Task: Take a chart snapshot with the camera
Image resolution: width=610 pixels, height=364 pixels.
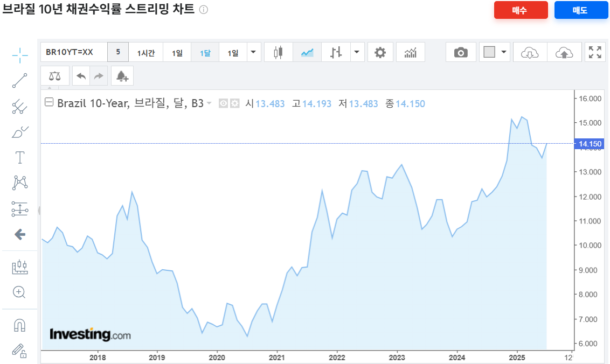Action: 461,52
